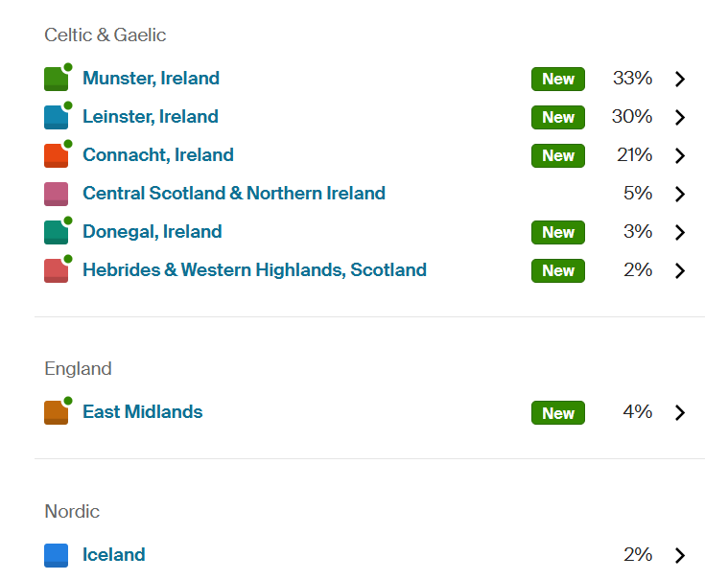Click the blue Leinster, Ireland region icon
The width and height of the screenshot is (728, 580).
point(57,117)
